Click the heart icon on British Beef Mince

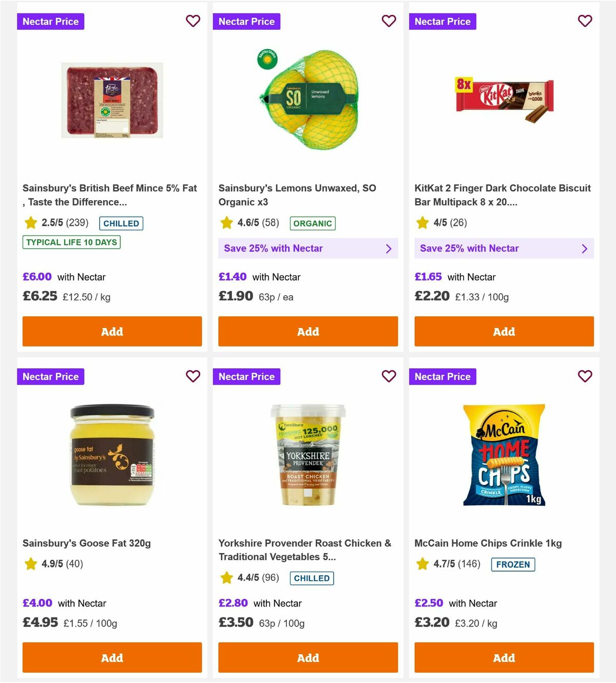click(192, 21)
